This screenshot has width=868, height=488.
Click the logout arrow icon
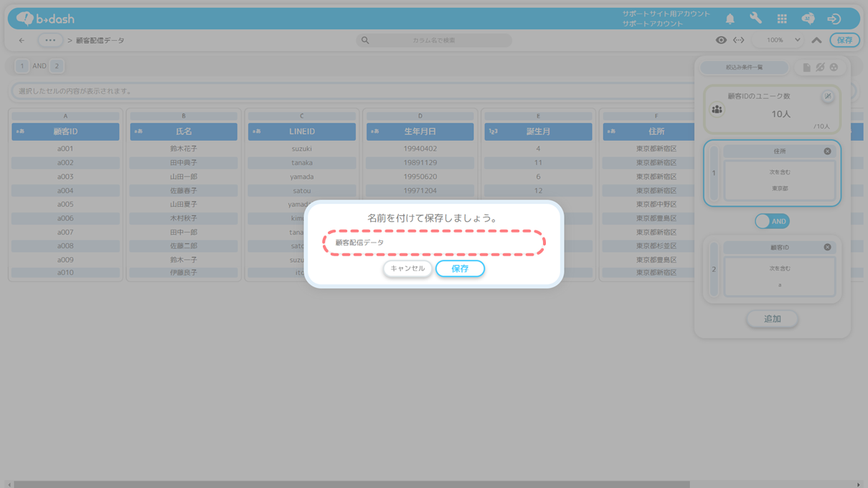click(x=834, y=19)
